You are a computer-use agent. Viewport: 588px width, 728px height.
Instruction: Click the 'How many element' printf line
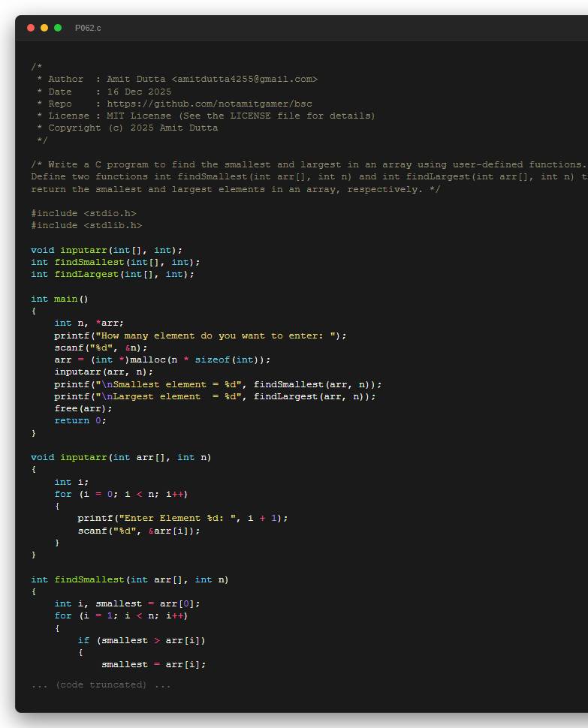point(201,335)
